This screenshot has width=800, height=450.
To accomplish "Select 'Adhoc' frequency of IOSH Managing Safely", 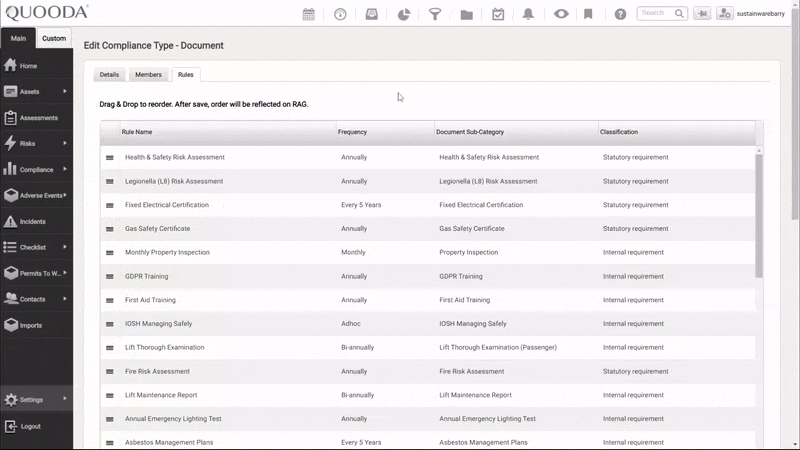I will (351, 323).
